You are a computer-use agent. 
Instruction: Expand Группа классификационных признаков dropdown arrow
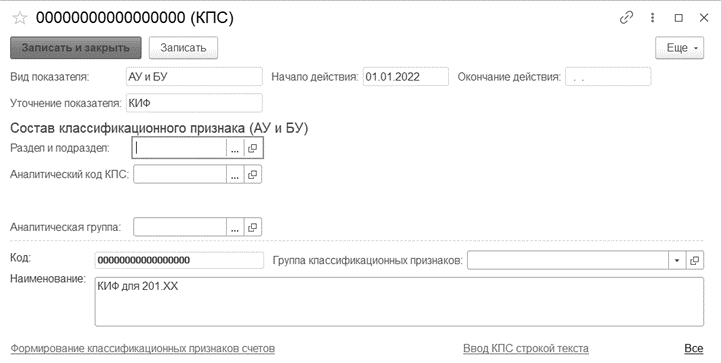pyautogui.click(x=676, y=260)
